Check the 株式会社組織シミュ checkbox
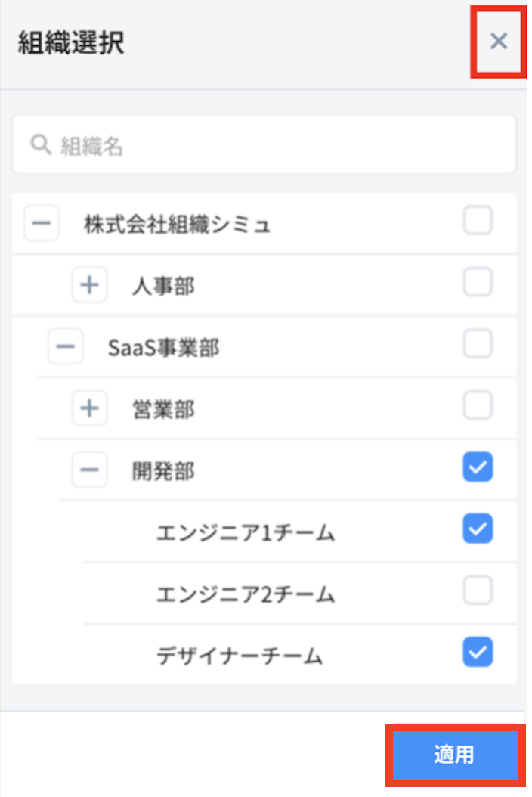This screenshot has width=532, height=797. (477, 220)
